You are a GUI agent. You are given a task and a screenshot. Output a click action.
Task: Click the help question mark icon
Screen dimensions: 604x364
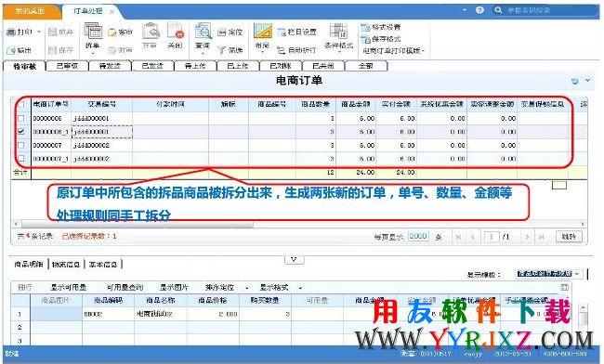[479, 10]
